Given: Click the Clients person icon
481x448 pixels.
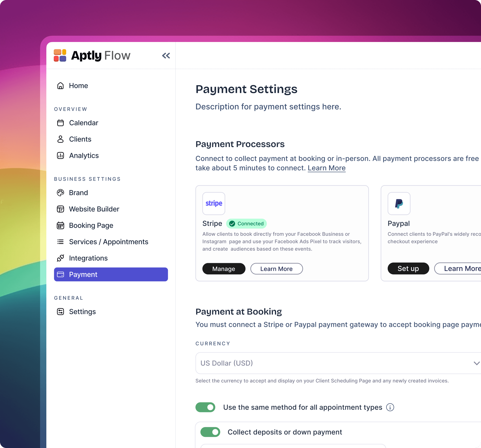Looking at the screenshot, I should tap(60, 139).
